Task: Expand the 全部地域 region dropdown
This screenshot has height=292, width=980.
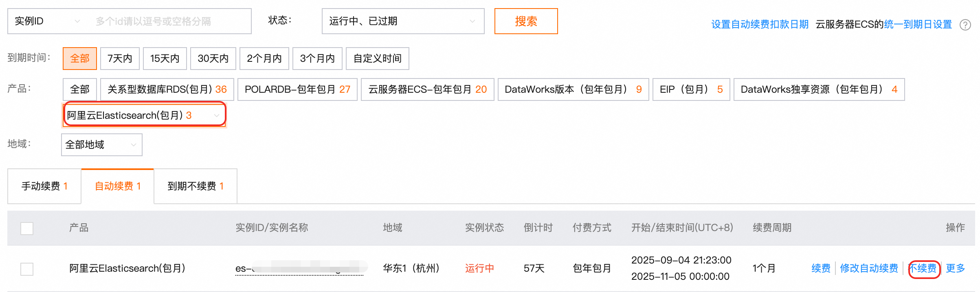Action: pos(101,144)
